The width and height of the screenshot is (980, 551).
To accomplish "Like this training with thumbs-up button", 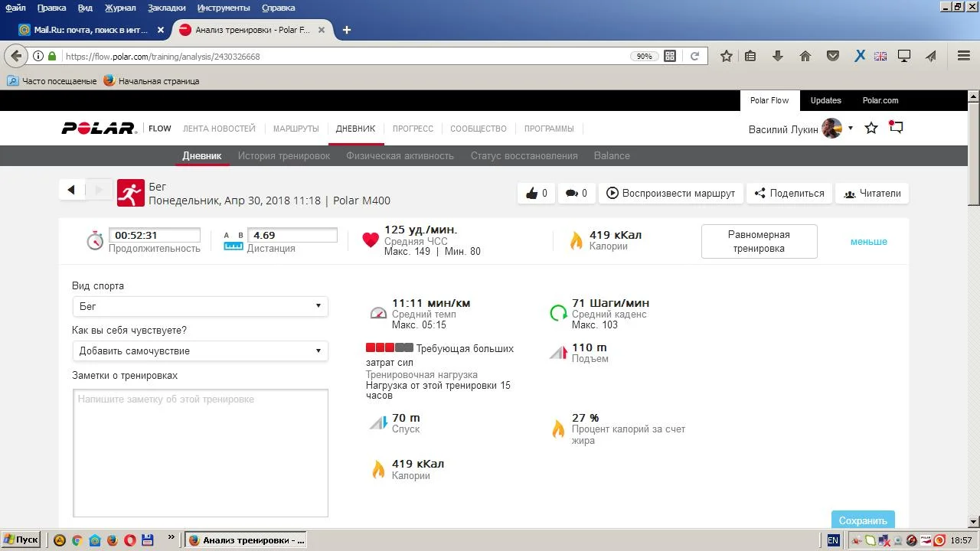I will pyautogui.click(x=537, y=193).
